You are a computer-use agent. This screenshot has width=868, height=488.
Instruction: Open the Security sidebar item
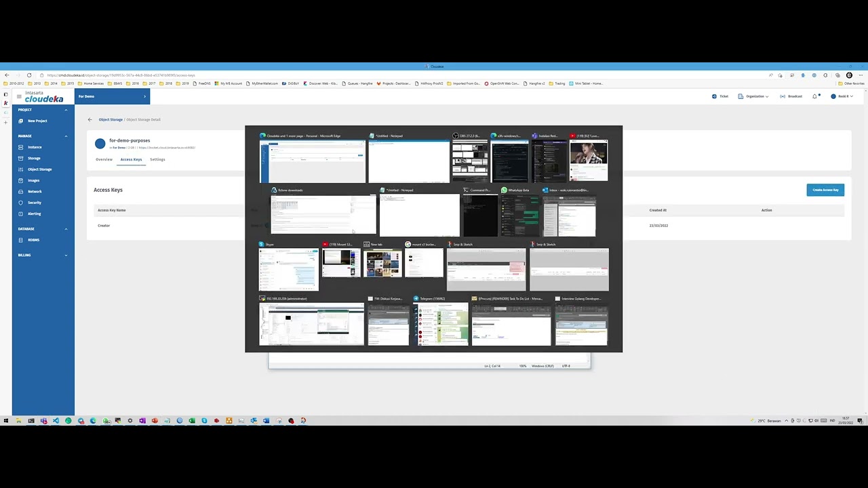(x=34, y=203)
